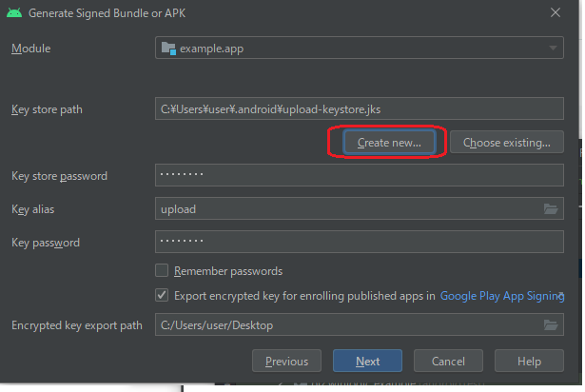Enable the Remember passwords checkbox
The width and height of the screenshot is (585, 392).
(x=162, y=270)
